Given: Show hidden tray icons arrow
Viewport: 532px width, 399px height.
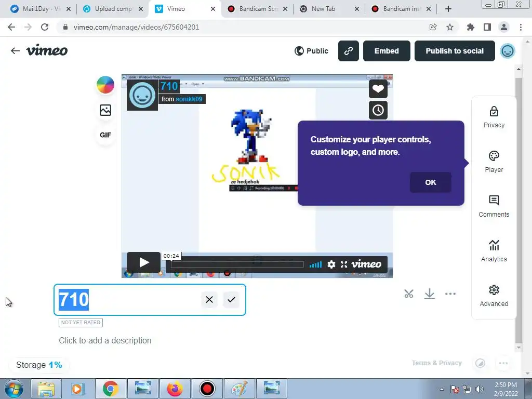Looking at the screenshot, I should (442, 389).
